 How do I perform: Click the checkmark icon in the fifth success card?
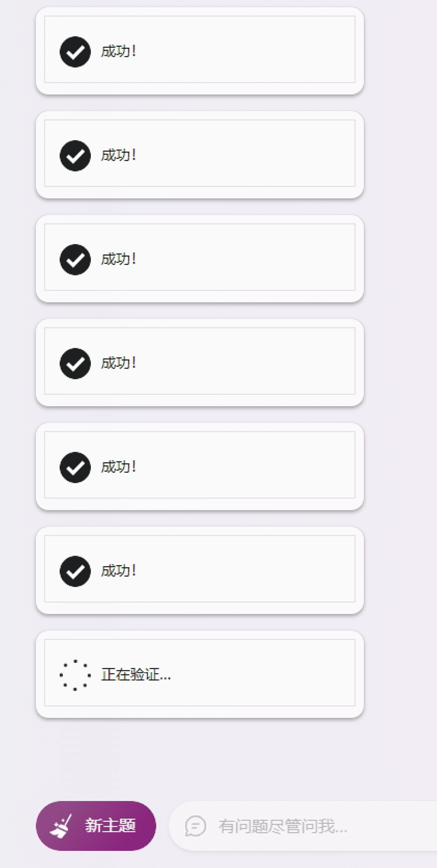point(74,467)
